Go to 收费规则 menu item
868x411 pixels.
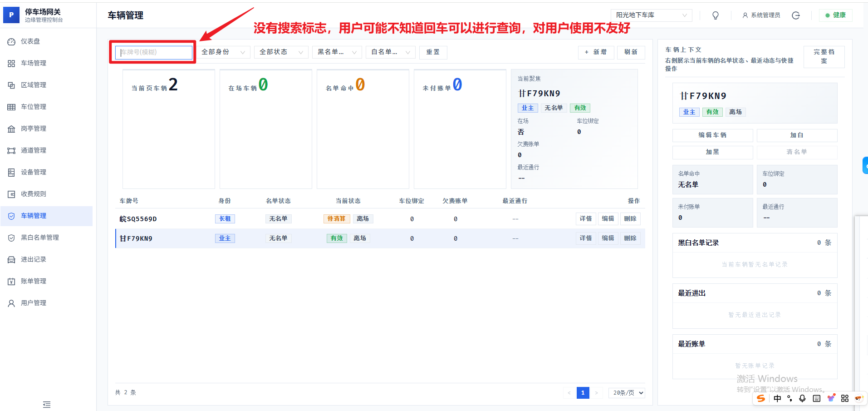point(34,194)
